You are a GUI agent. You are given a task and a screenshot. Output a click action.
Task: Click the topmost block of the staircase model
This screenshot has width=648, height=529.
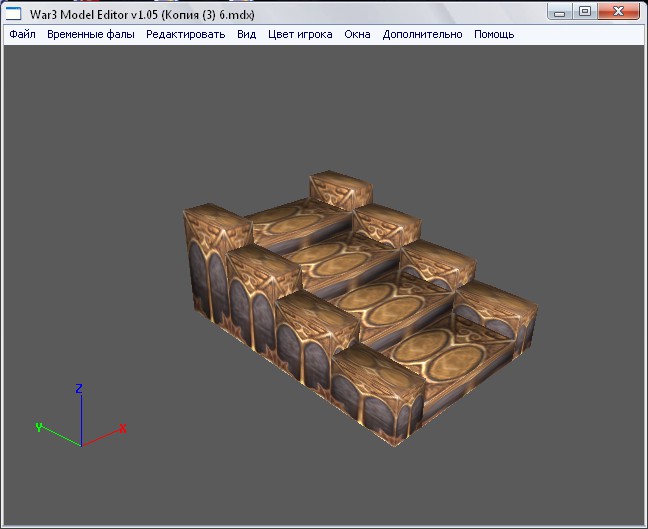pyautogui.click(x=340, y=190)
